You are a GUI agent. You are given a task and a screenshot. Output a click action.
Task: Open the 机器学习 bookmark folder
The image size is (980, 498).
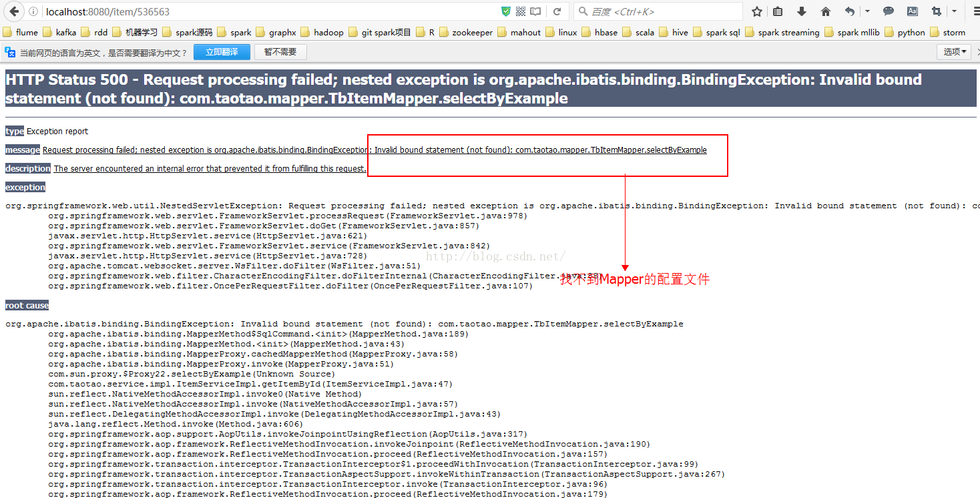coord(136,32)
